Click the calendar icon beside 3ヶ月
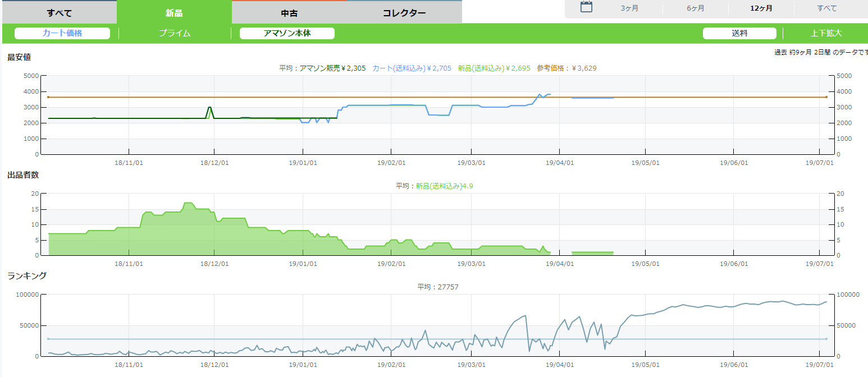This screenshot has width=868, height=377. pyautogui.click(x=586, y=7)
